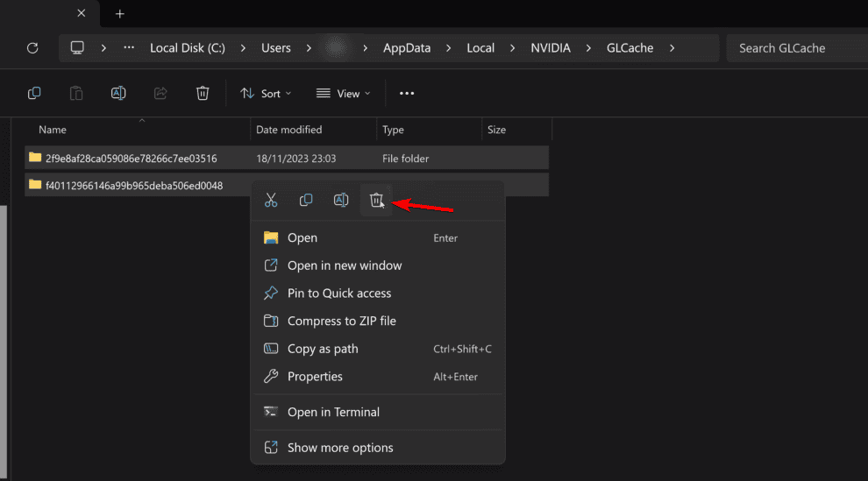Go to Local in breadcrumb
Image resolution: width=868 pixels, height=481 pixels.
coord(480,48)
